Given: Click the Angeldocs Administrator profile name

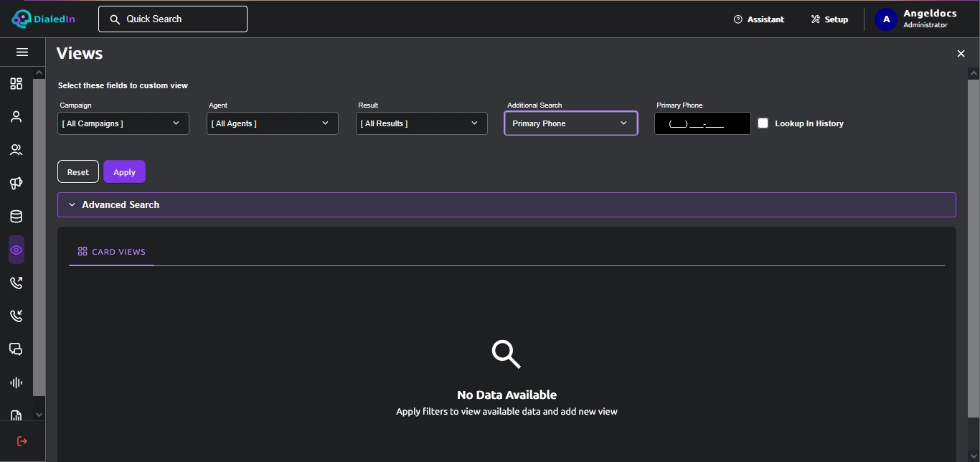Looking at the screenshot, I should coord(930,19).
